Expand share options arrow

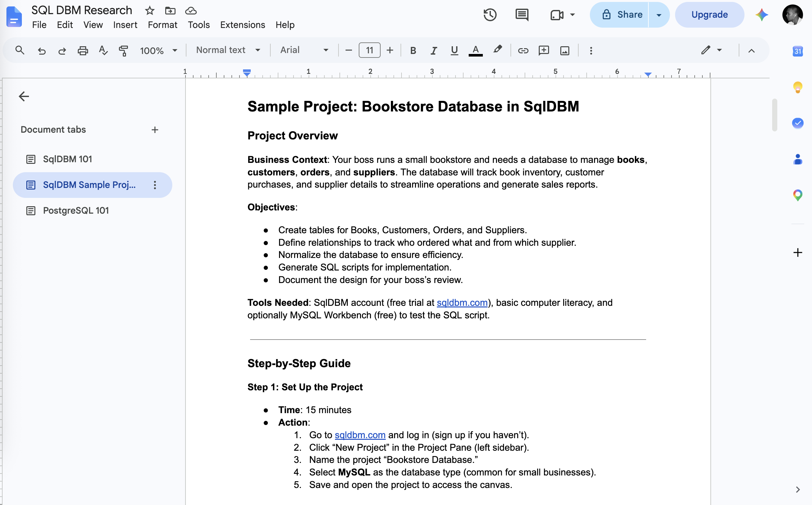click(659, 15)
